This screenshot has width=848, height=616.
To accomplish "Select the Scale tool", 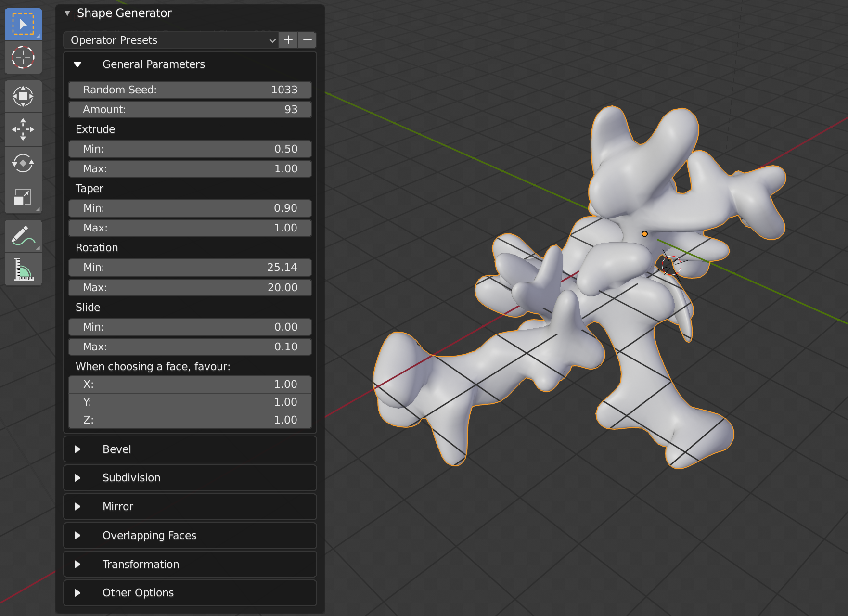I will tap(23, 196).
